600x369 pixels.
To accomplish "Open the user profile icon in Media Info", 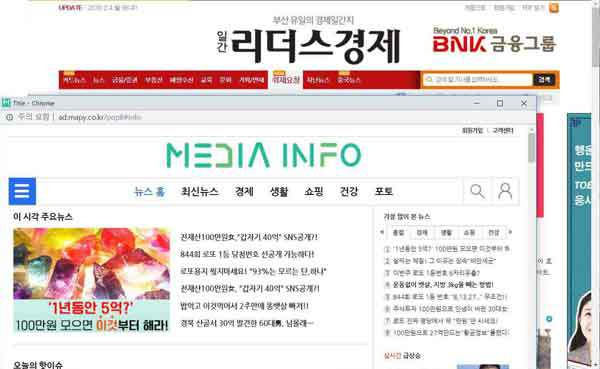I will pos(505,191).
